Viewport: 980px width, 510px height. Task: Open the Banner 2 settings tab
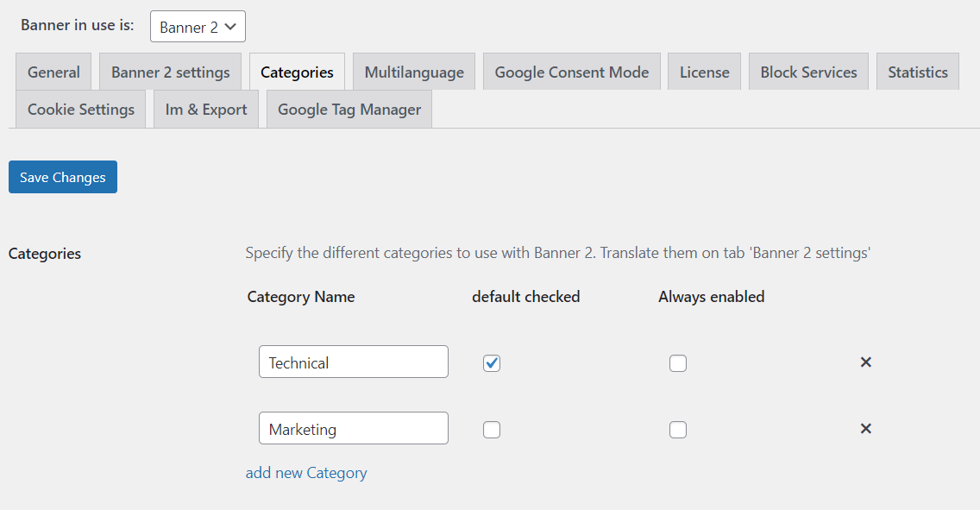(170, 72)
